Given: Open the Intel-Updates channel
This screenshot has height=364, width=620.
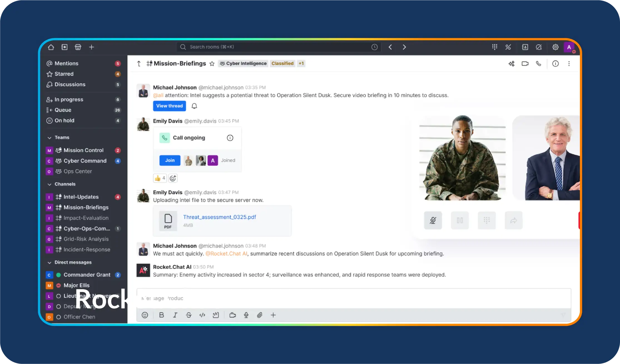Looking at the screenshot, I should pos(81,197).
